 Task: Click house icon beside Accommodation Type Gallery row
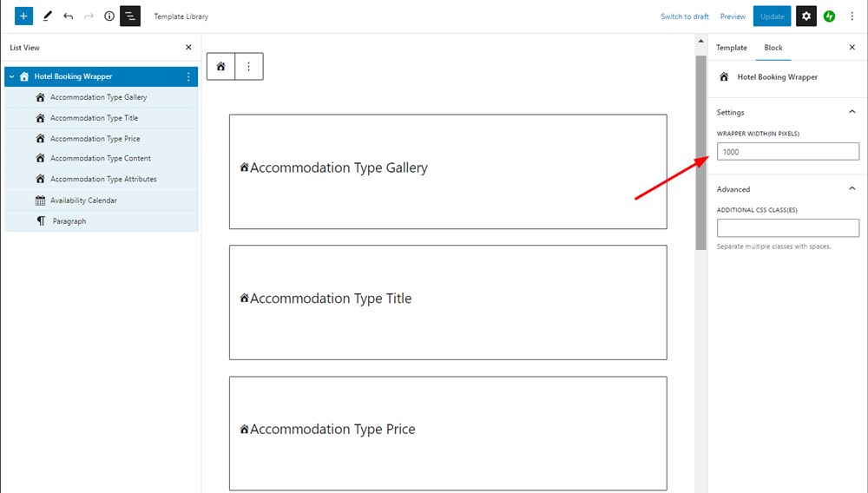(40, 97)
